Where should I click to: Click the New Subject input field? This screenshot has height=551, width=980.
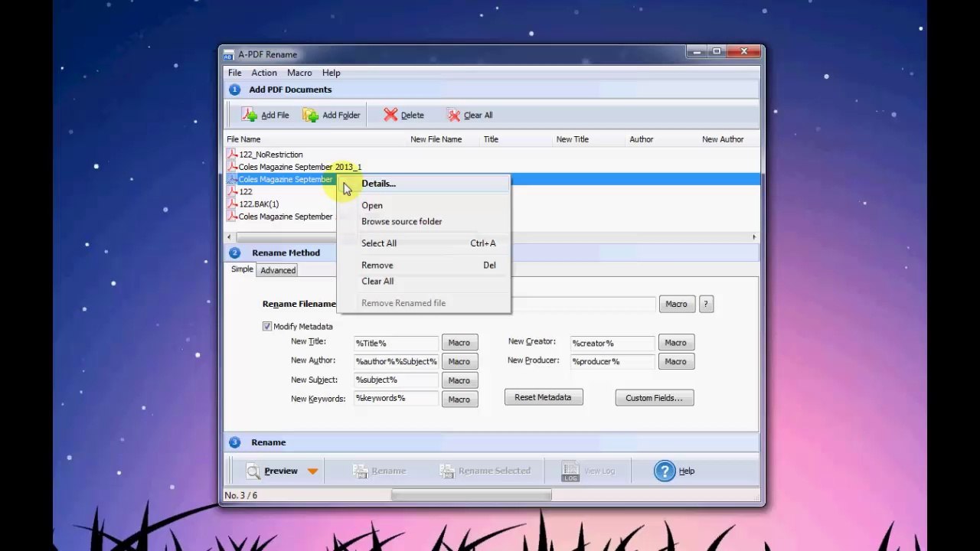coord(396,380)
